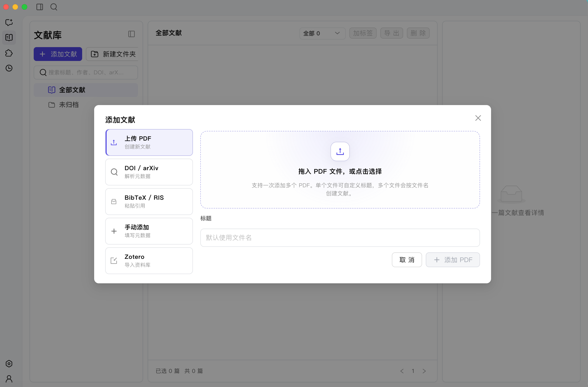Click the 添加 PDF button
Screen dimensions: 588x387
(x=453, y=260)
